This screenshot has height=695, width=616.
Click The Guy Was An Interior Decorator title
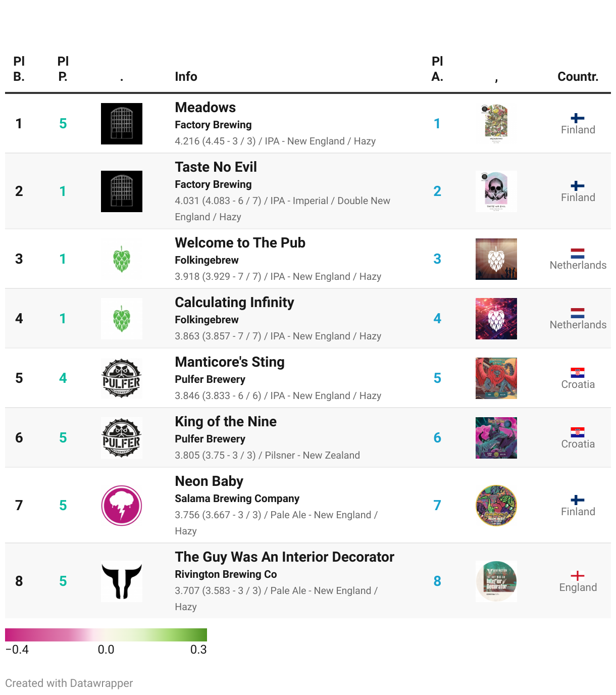point(284,557)
